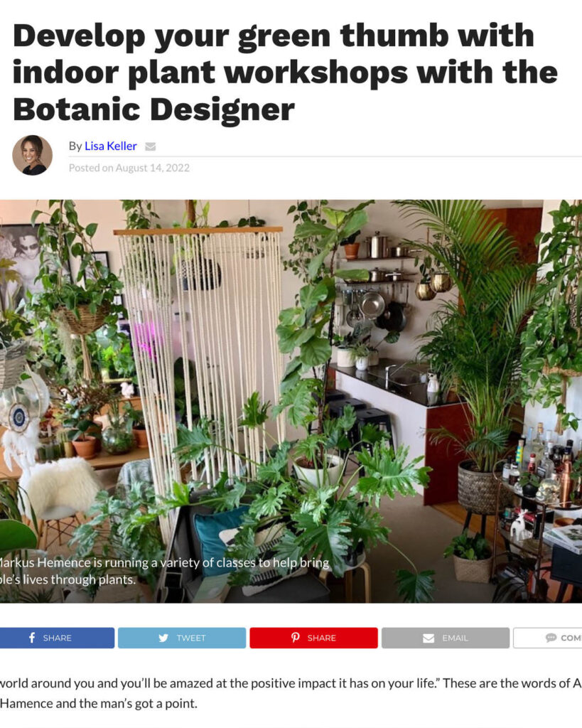This screenshot has height=728, width=582.
Task: Click the envelope icon in the Email button
Action: [x=429, y=638]
